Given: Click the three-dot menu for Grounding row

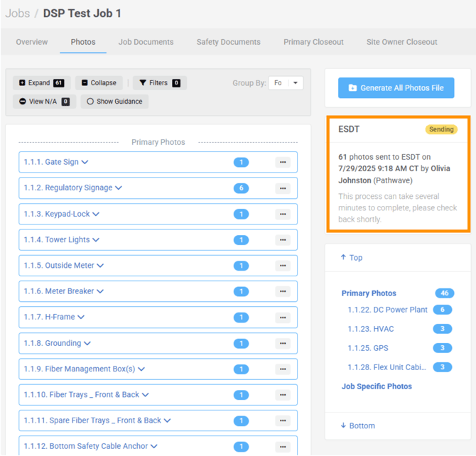Looking at the screenshot, I should click(x=283, y=344).
